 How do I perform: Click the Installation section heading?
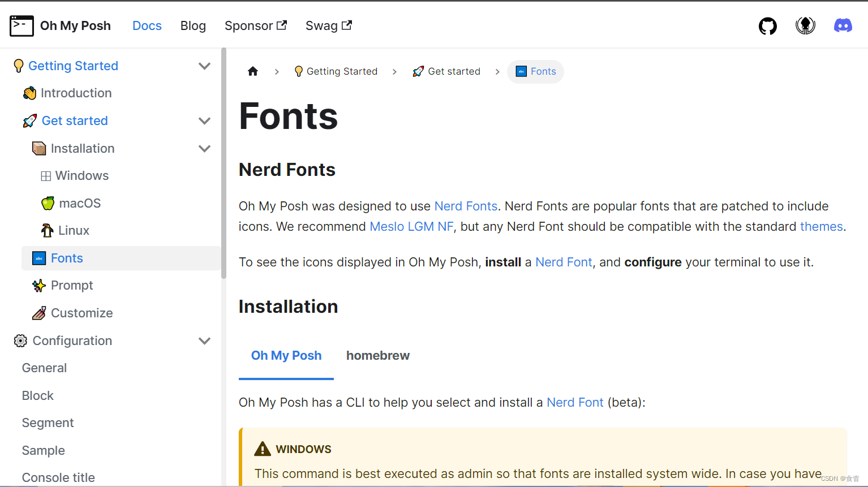point(288,307)
